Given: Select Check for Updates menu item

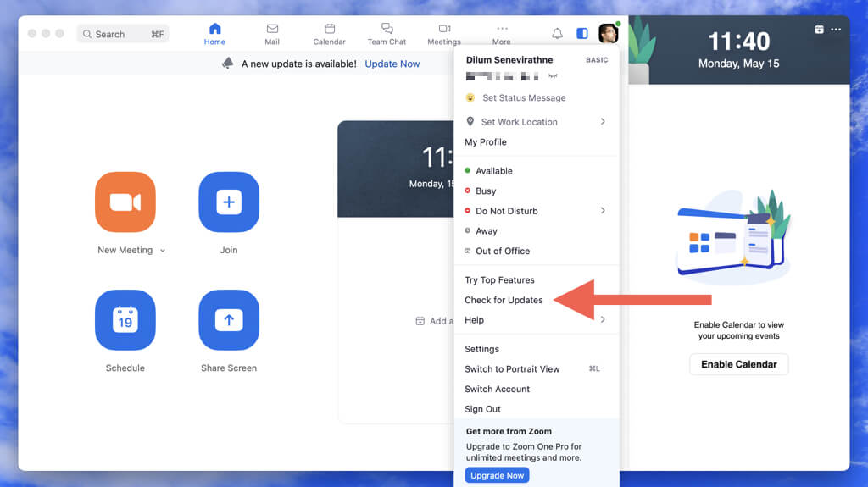Looking at the screenshot, I should pyautogui.click(x=504, y=300).
